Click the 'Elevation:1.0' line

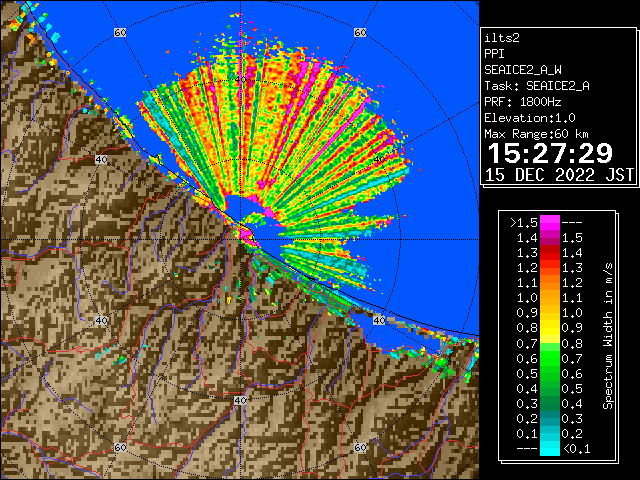(x=530, y=118)
